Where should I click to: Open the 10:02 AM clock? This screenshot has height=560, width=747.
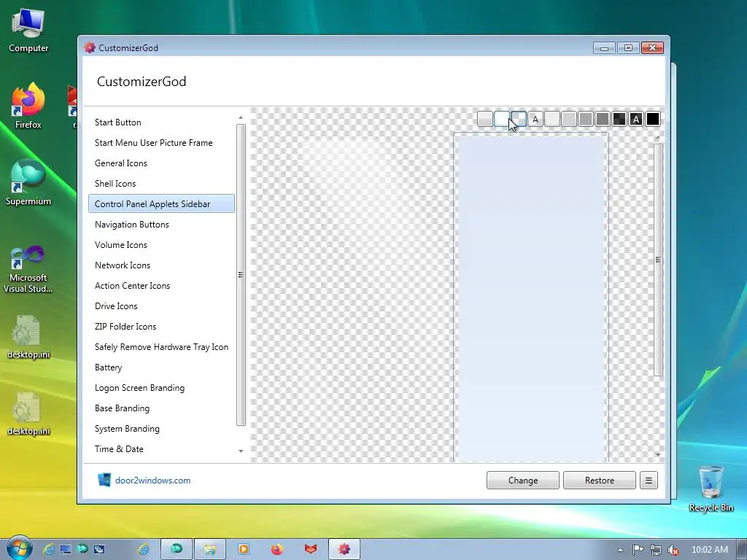[709, 550]
